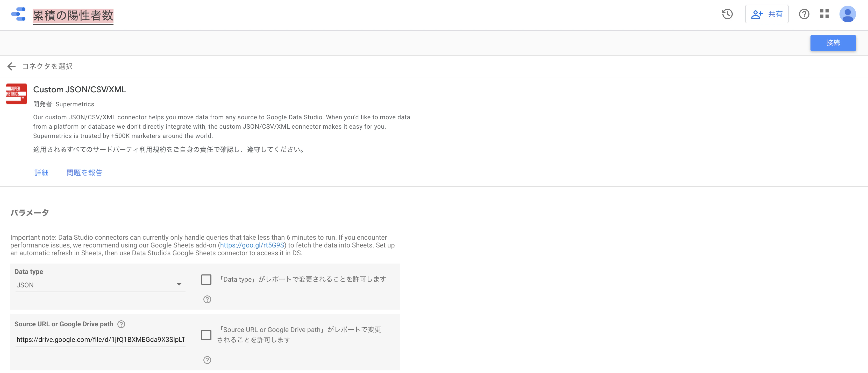Show help icon under Data type checkbox
The image size is (868, 373).
click(207, 299)
